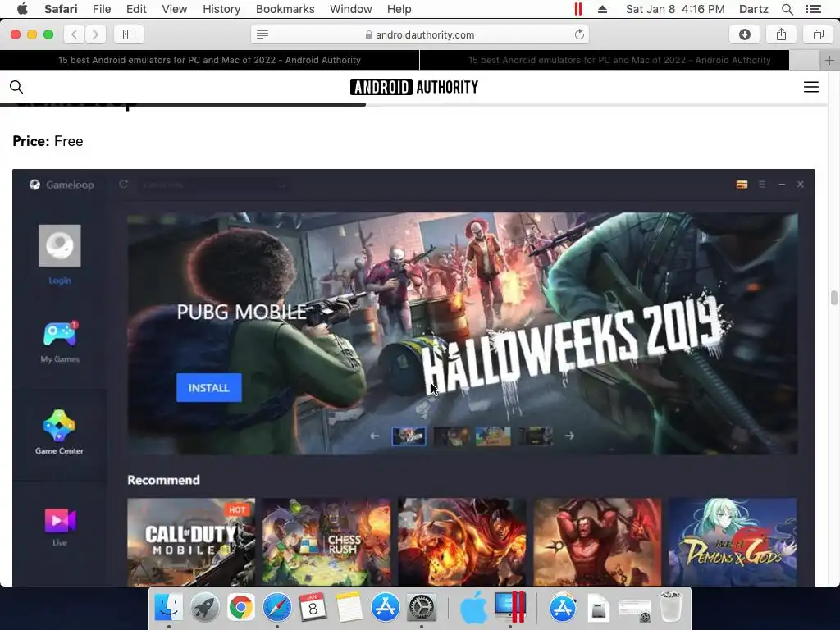Open the Share button in Safari toolbar
Viewport: 840px width, 630px height.
781,34
